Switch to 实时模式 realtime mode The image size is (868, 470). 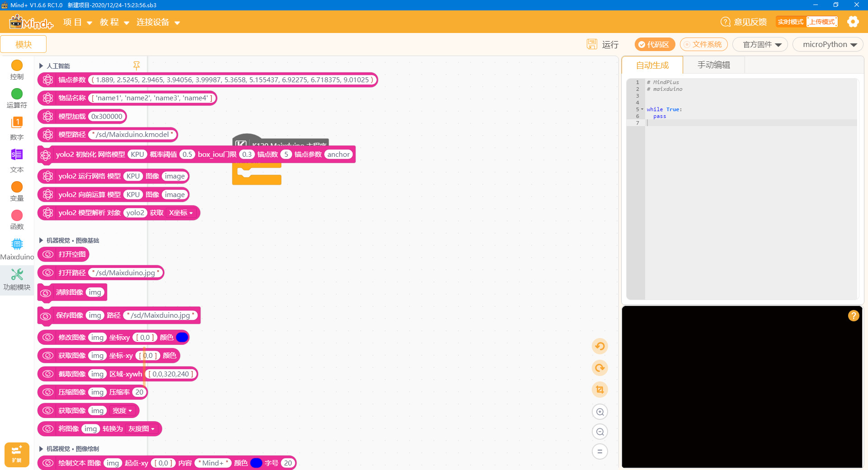[791, 22]
